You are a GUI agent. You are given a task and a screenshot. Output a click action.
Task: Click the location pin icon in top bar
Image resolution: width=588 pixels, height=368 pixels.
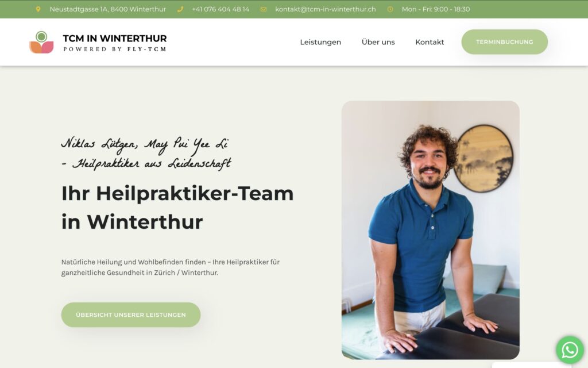coord(38,9)
